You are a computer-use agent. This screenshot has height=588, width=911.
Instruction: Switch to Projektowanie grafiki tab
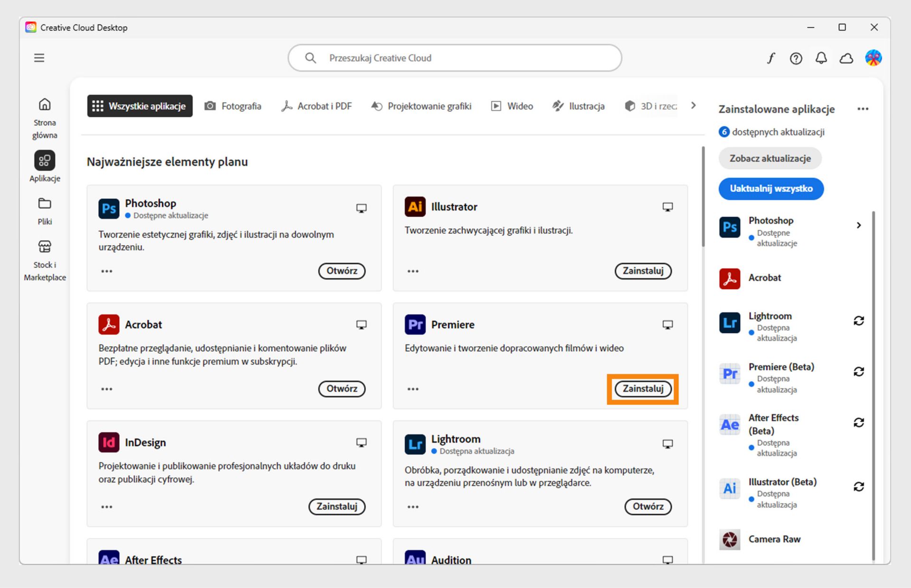pyautogui.click(x=421, y=106)
